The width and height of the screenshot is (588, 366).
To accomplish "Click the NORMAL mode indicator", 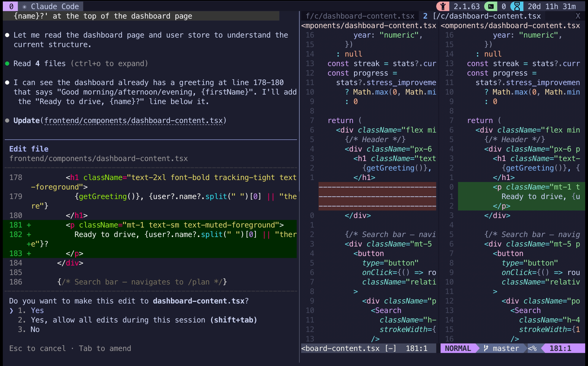I will 458,348.
